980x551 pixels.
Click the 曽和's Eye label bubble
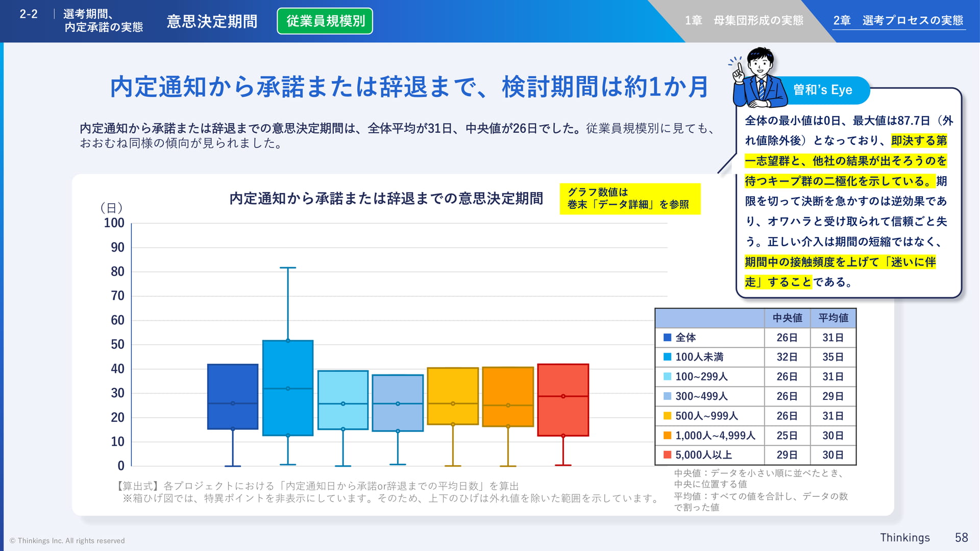click(x=822, y=90)
